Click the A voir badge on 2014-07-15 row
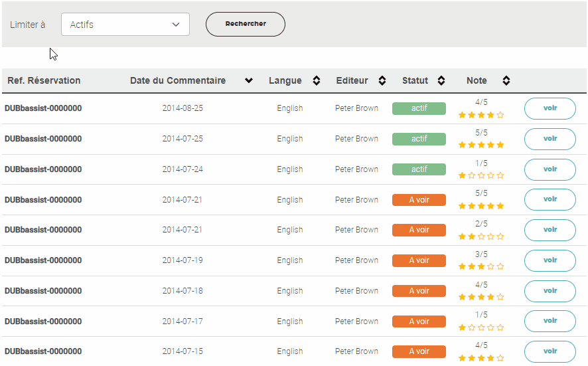Screen dimensions: 588x366 pyautogui.click(x=419, y=351)
